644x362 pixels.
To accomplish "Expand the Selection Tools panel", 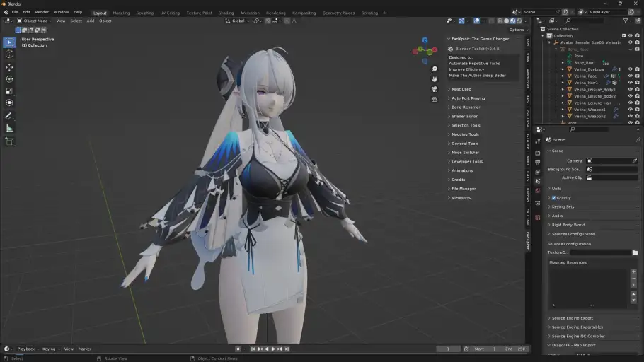I will click(x=466, y=125).
